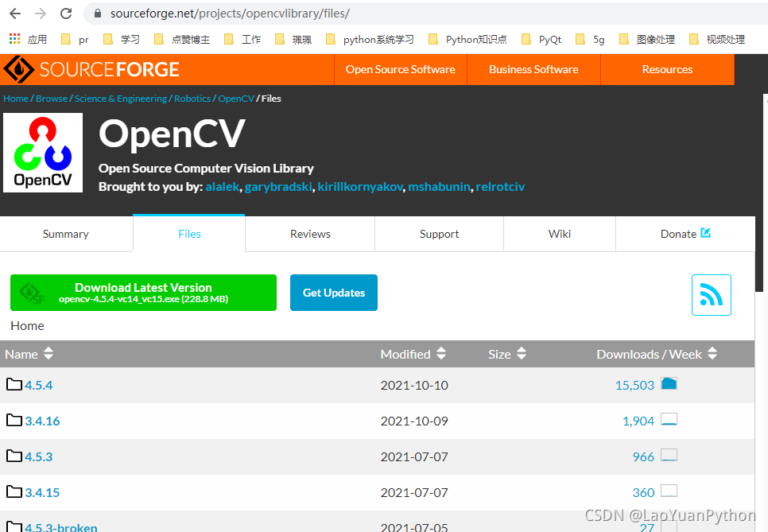Screen dimensions: 768x532
Task: Click the Get Updates button
Action: [x=334, y=293]
